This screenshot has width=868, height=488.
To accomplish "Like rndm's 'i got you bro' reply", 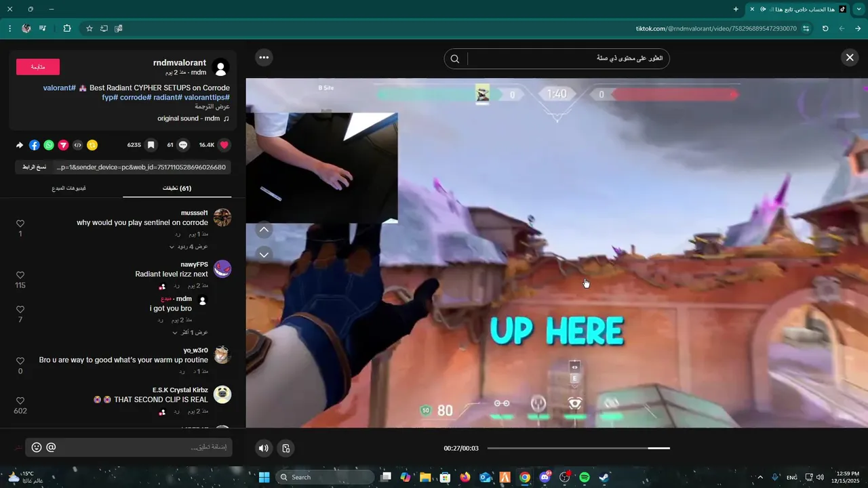I will tap(20, 310).
